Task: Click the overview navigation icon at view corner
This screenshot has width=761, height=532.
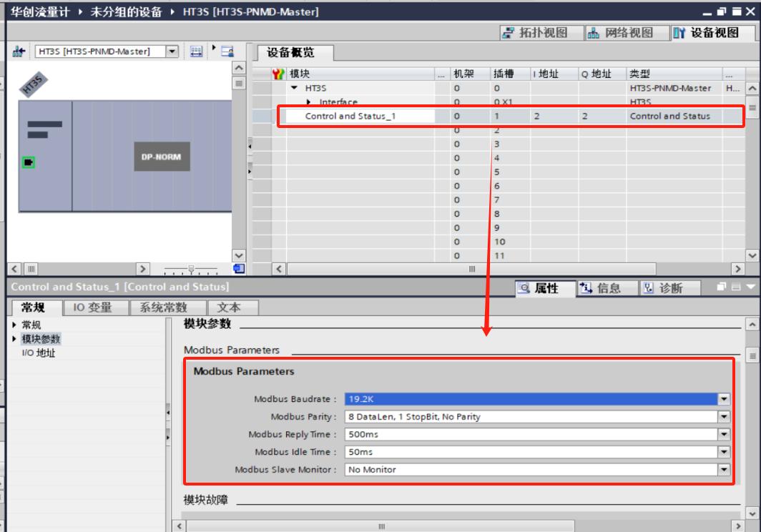Action: 239,268
